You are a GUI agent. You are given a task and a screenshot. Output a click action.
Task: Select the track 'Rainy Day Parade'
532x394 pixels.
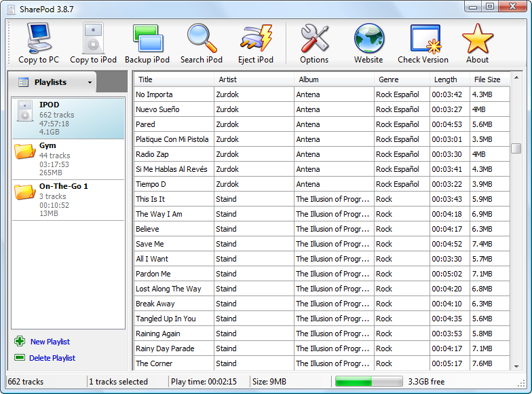click(322, 348)
